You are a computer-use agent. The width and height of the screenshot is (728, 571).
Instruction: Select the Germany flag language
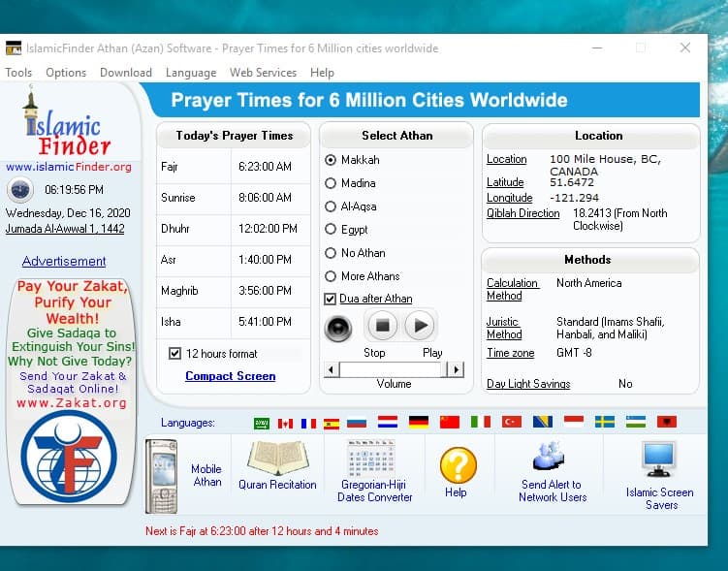[x=419, y=422]
